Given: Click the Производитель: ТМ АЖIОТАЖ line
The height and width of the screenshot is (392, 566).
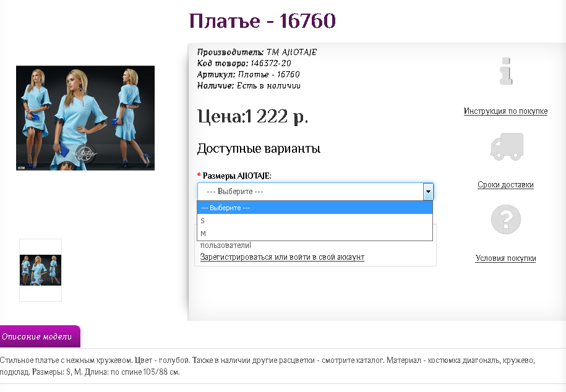Looking at the screenshot, I should click(x=257, y=52).
